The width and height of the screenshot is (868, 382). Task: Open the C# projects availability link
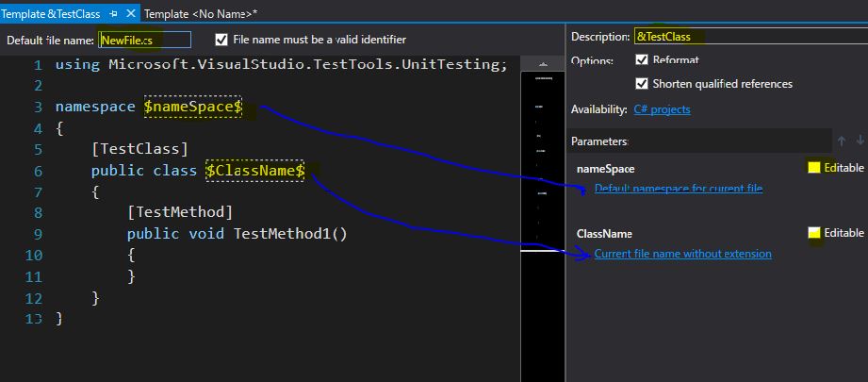662,109
